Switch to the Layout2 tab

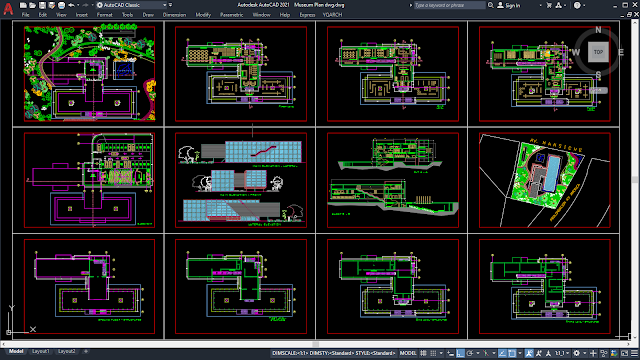point(67,351)
